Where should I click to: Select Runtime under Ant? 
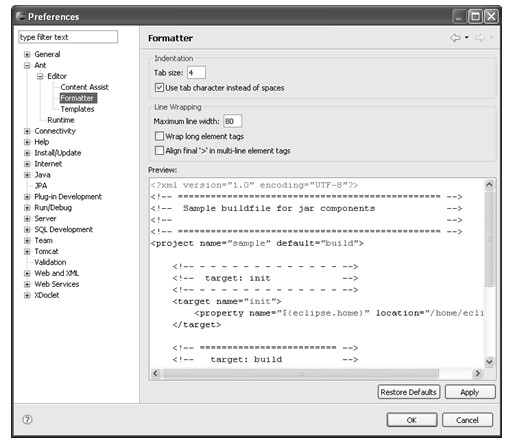61,120
